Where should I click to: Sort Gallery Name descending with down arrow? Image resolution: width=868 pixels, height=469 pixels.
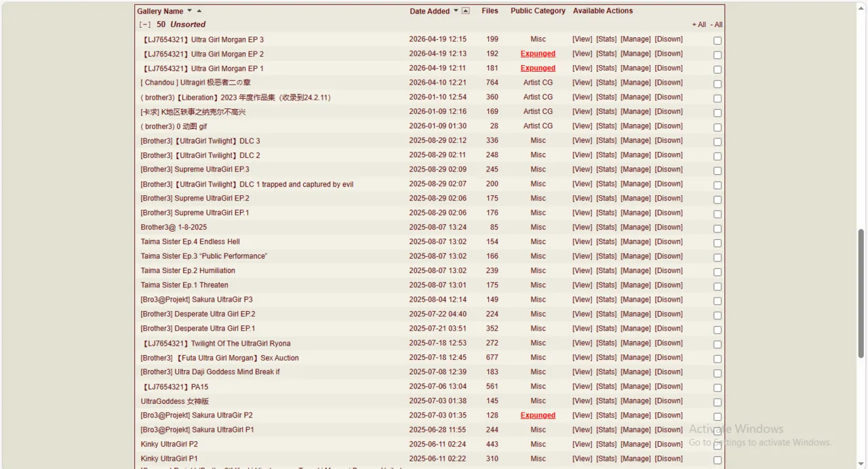pos(189,11)
